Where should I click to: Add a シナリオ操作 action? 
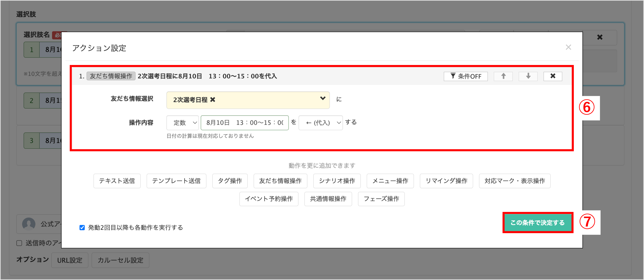coord(337,181)
